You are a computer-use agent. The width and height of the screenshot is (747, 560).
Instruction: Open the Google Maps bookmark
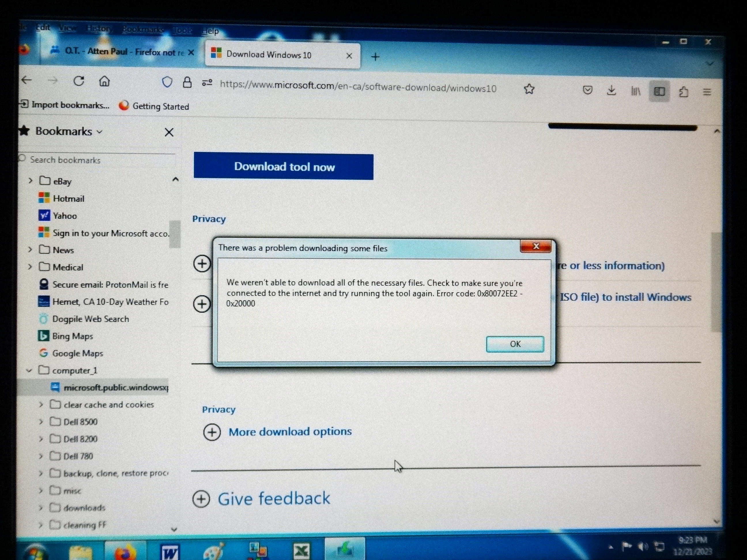coord(71,353)
